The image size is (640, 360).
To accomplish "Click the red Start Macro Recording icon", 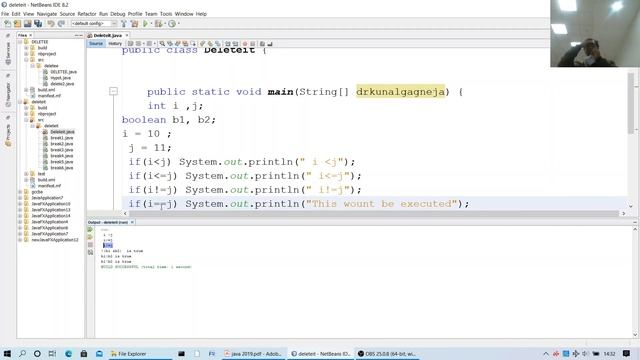I will tap(245, 43).
